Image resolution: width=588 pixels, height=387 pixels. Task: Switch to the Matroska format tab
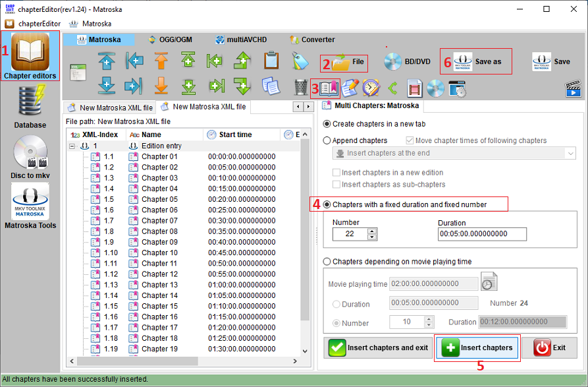coord(99,40)
